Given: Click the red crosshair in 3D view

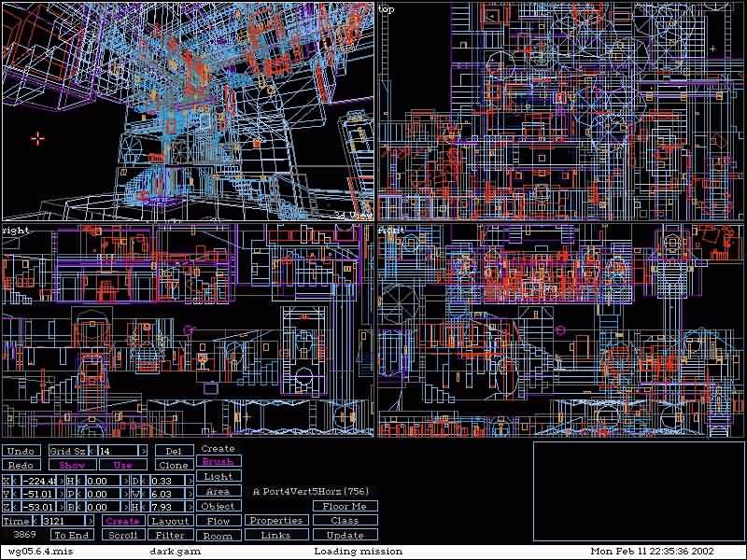Looking at the screenshot, I should [x=37, y=138].
